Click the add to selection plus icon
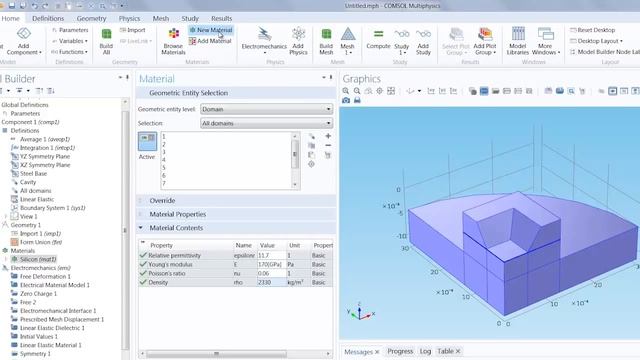This screenshot has height=360, width=640. coord(328,136)
